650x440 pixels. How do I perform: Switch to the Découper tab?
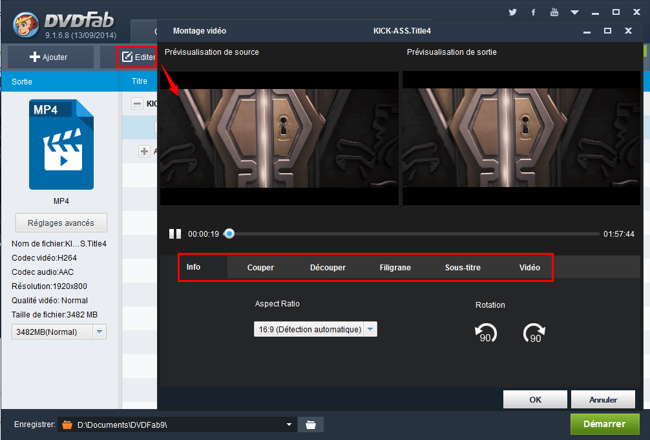(x=327, y=267)
